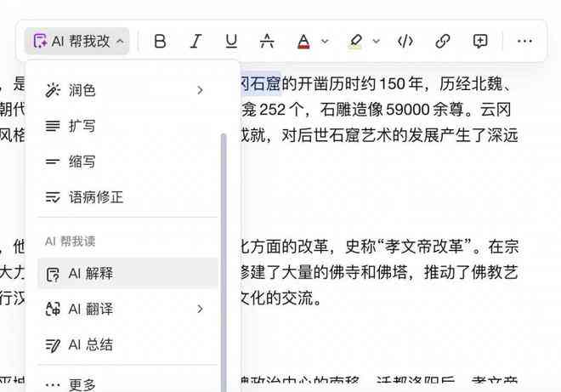Click the AI sparkle icon in toolbar
This screenshot has width=561, height=392.
point(40,41)
